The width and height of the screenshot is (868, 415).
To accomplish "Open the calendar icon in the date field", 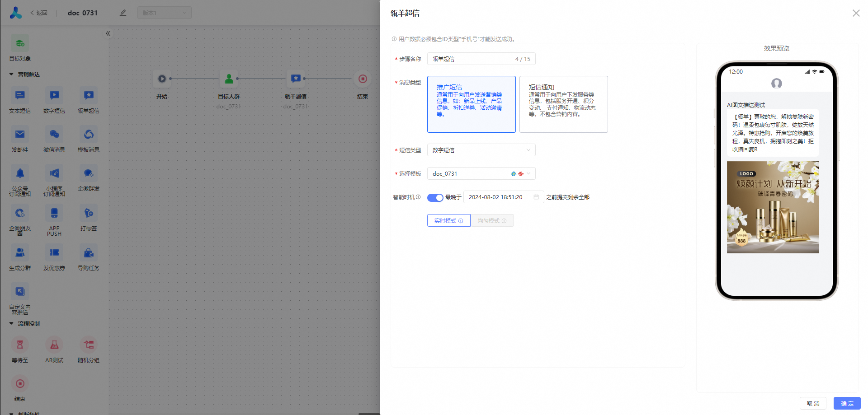I will pyautogui.click(x=536, y=197).
